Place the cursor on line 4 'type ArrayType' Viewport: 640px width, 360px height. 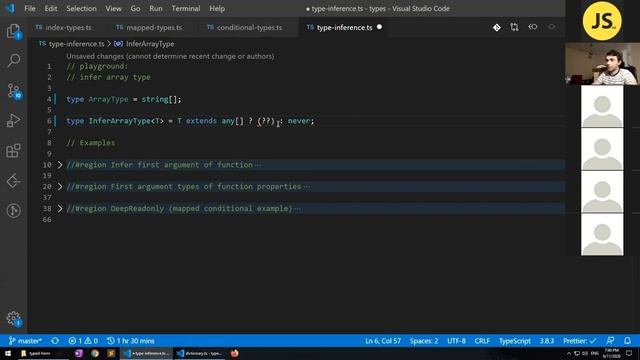coord(97,99)
